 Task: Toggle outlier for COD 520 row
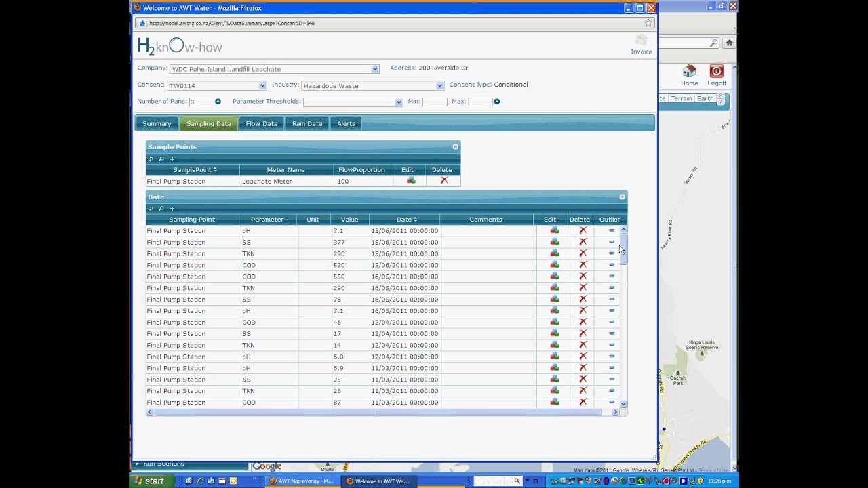pyautogui.click(x=612, y=265)
